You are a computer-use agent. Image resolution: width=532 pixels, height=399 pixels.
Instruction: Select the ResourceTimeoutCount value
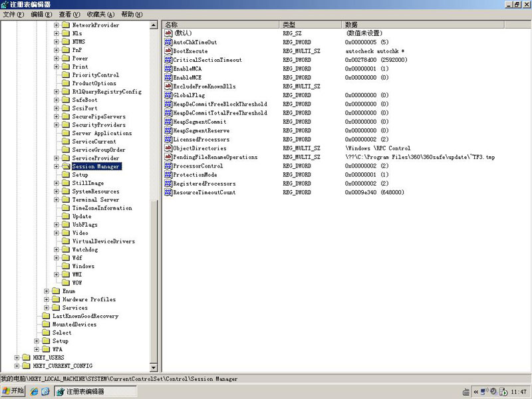point(204,193)
